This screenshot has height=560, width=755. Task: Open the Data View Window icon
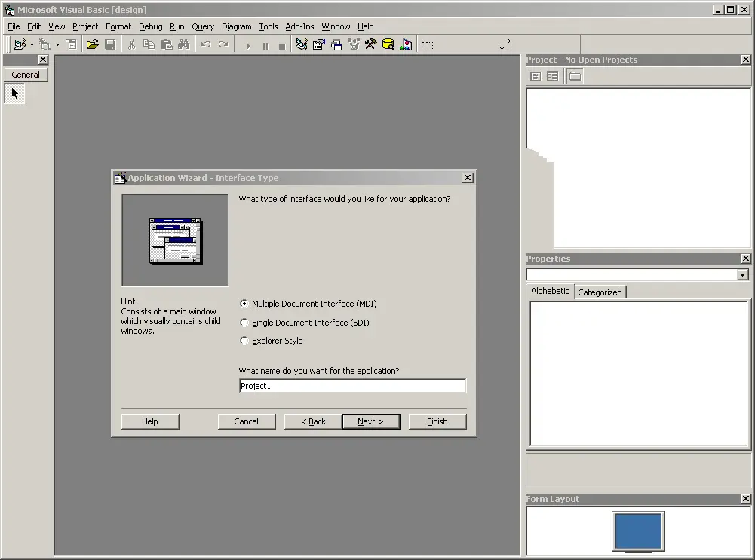tap(388, 45)
